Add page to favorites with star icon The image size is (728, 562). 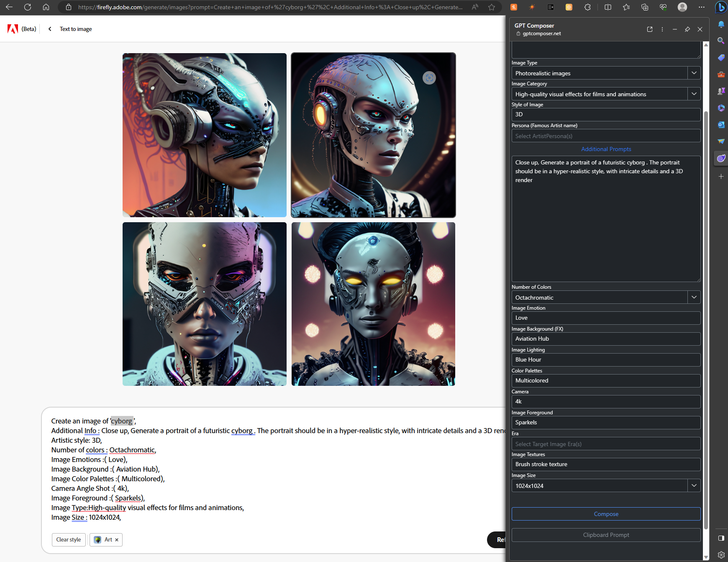click(492, 7)
